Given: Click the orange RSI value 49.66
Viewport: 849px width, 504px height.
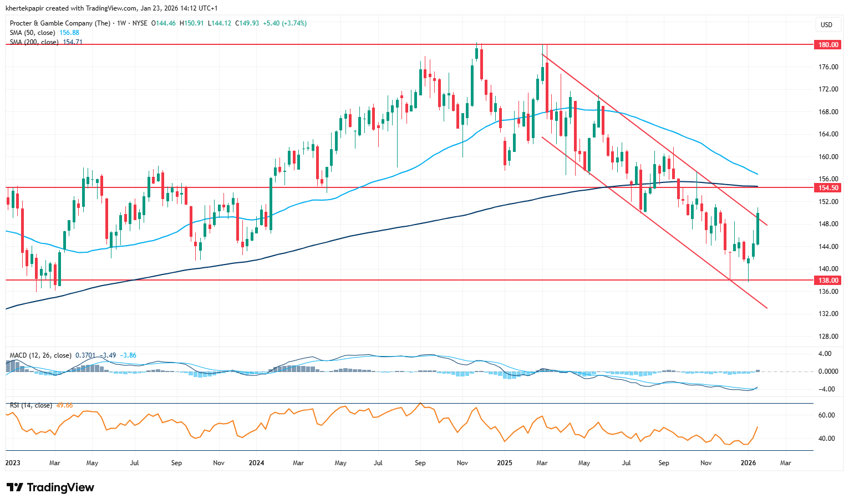Looking at the screenshot, I should 64,405.
